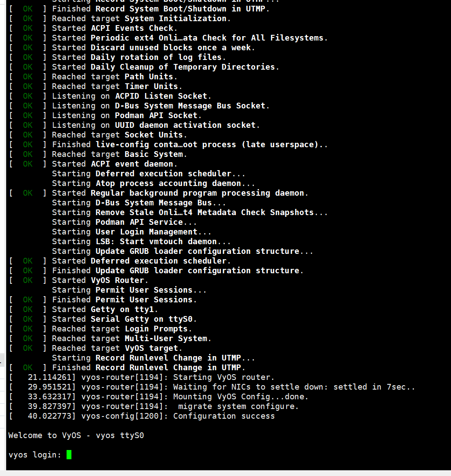This screenshot has width=451, height=476.
Task: Click the "Welcome to VyOS" banner line
Action: click(76, 435)
